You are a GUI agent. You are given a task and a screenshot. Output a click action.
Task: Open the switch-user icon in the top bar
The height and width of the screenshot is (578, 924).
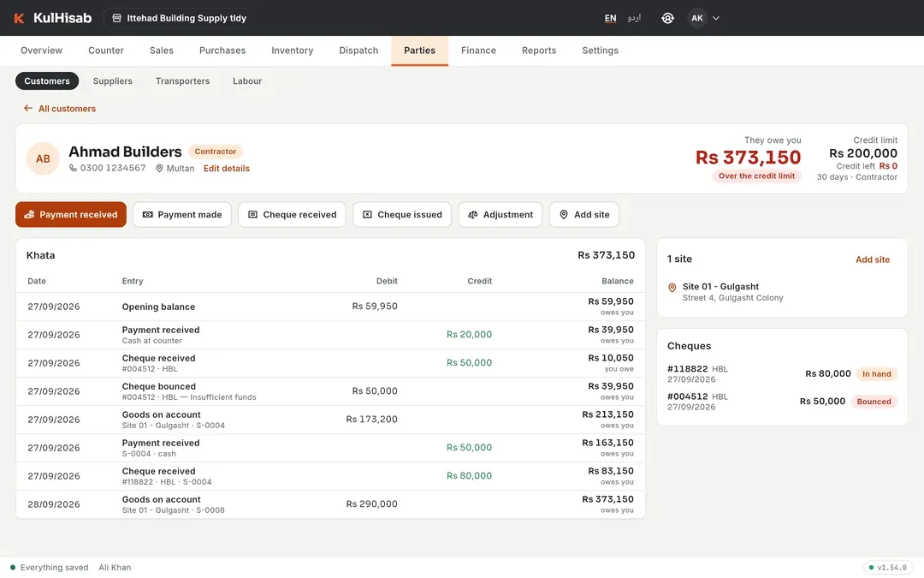pyautogui.click(x=667, y=18)
